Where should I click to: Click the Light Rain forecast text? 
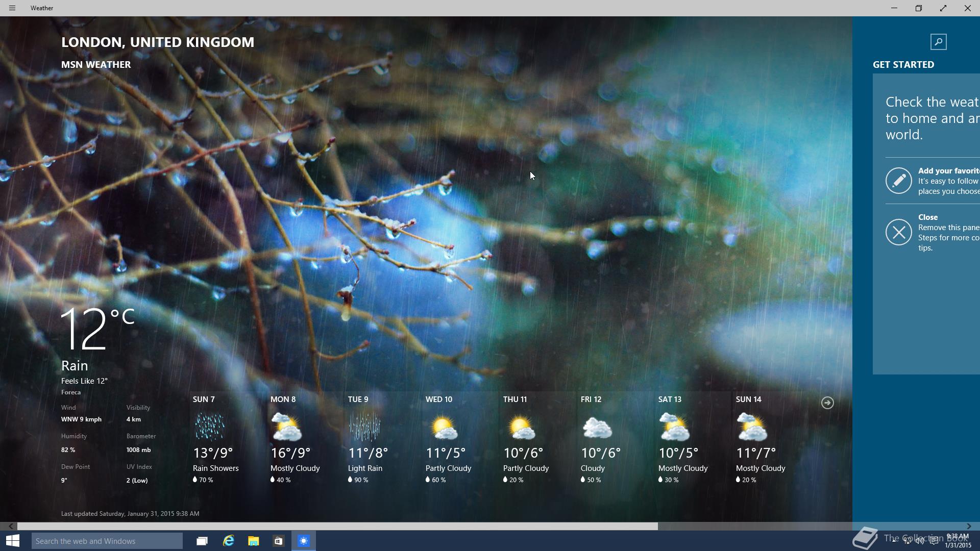point(365,468)
